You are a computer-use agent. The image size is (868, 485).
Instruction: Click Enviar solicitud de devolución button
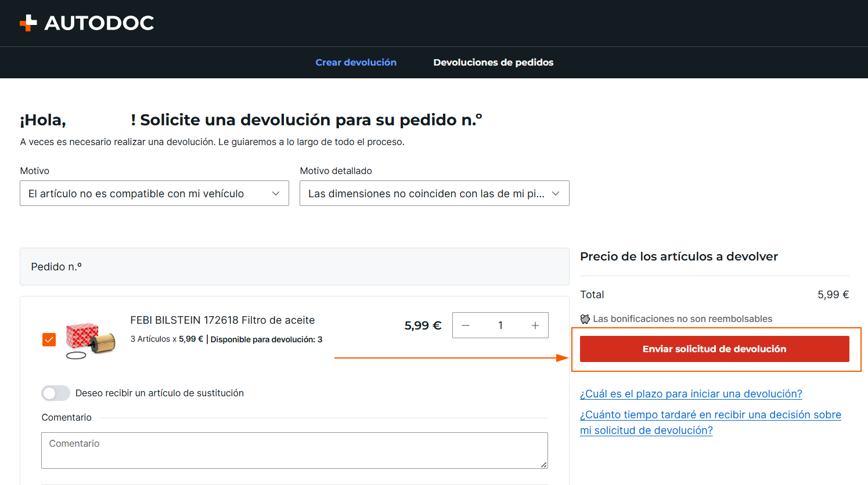point(715,349)
